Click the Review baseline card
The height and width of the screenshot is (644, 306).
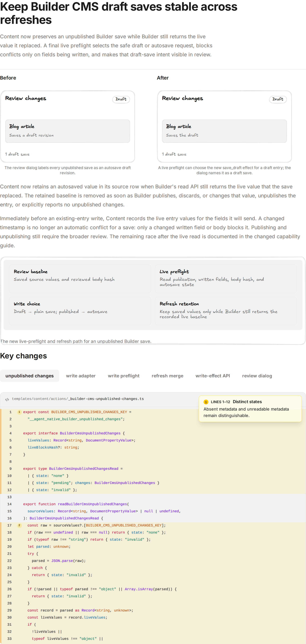[80, 279]
